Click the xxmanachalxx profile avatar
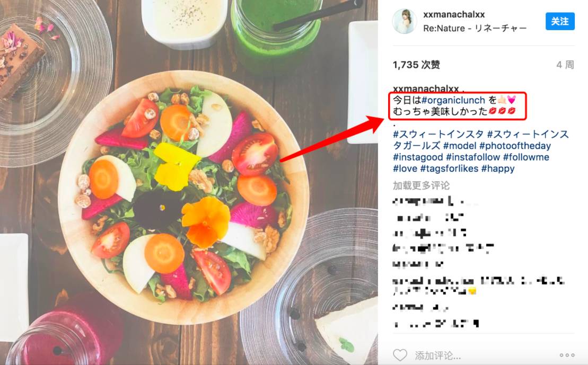 tap(405, 21)
